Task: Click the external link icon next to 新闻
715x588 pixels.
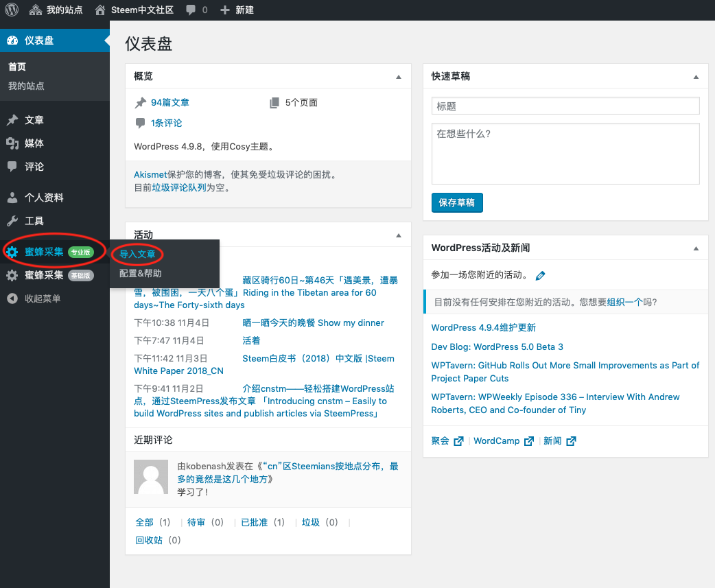Action: coord(571,440)
